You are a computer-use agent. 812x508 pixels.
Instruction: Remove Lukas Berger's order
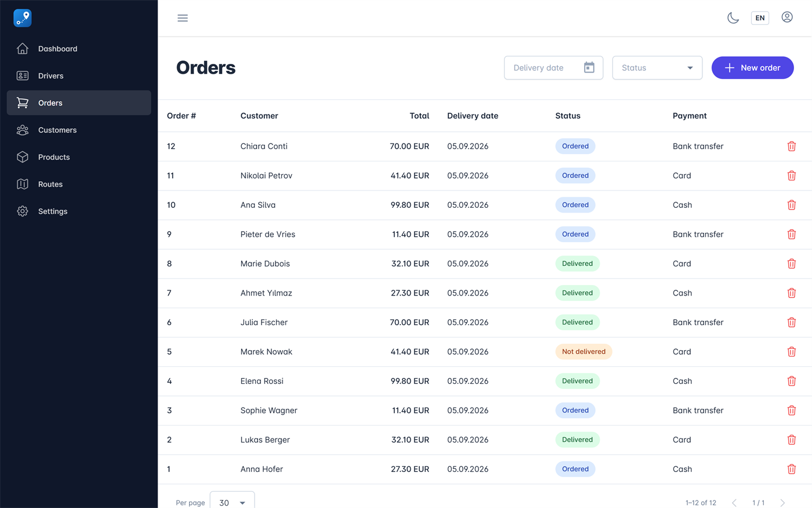pos(792,440)
